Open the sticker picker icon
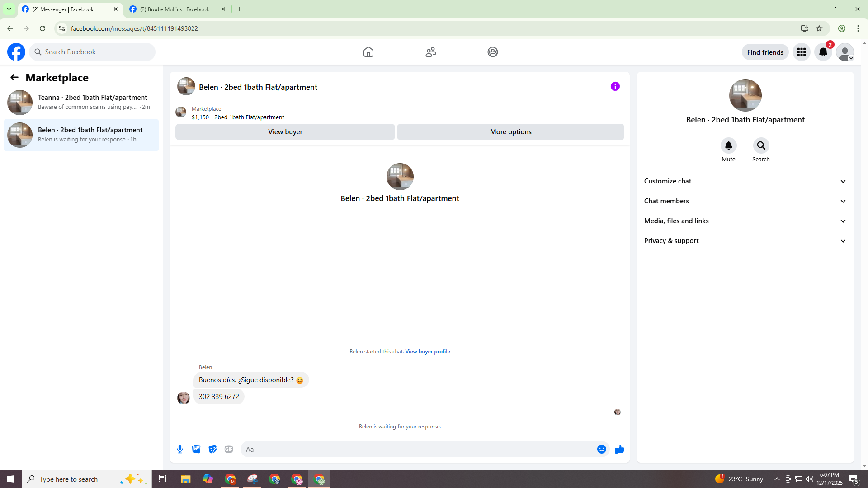Screen dimensions: 868x488 click(212, 449)
